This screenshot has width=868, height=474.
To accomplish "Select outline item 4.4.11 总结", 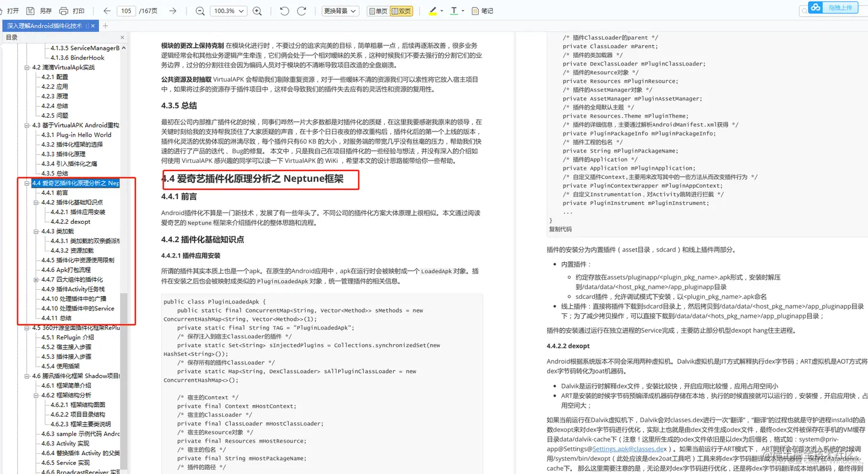I will [56, 318].
